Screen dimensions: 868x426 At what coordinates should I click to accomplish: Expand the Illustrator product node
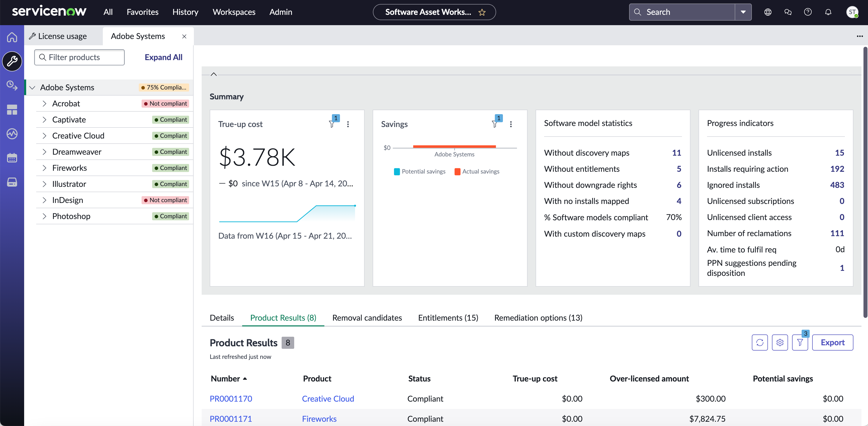(44, 184)
